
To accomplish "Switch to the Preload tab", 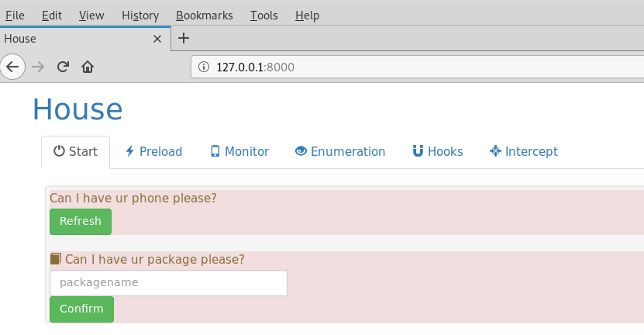I will (153, 152).
